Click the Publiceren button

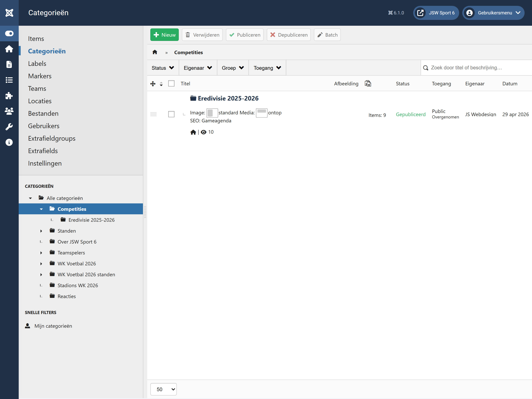click(x=245, y=35)
